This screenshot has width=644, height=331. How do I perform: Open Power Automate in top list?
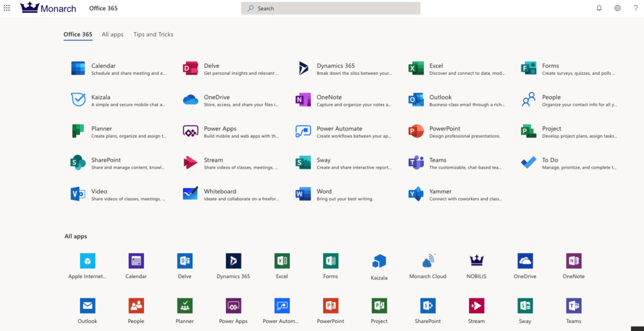[344, 132]
